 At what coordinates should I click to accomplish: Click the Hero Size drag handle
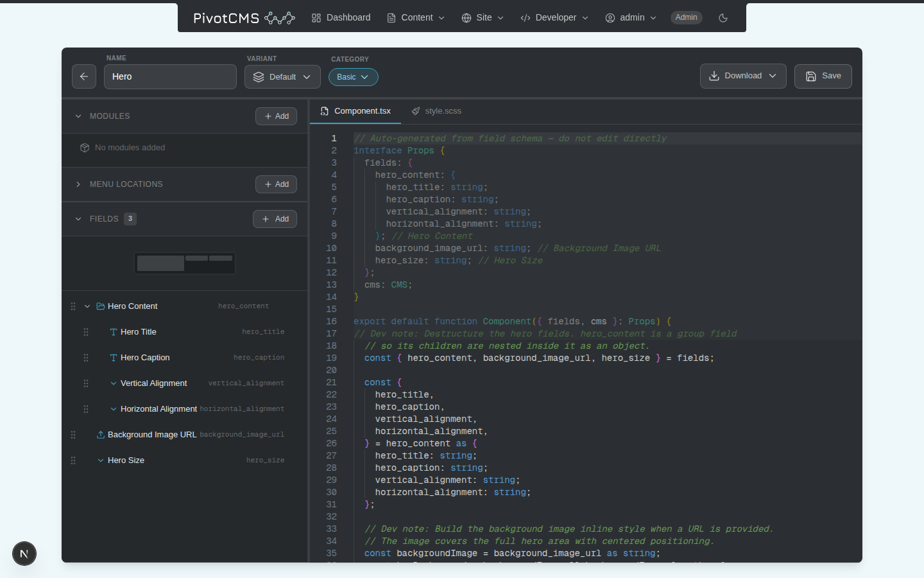click(73, 460)
